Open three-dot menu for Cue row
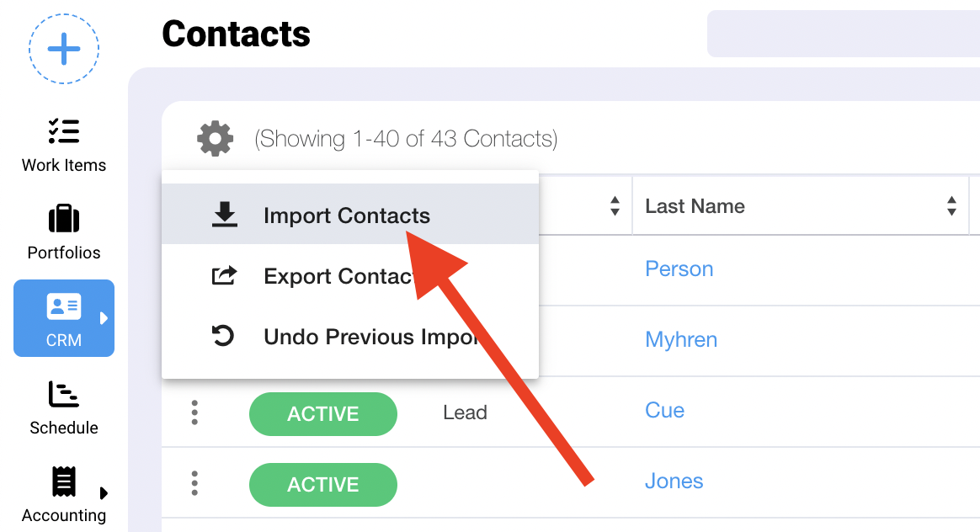Screen dimensions: 980x532 194,412
